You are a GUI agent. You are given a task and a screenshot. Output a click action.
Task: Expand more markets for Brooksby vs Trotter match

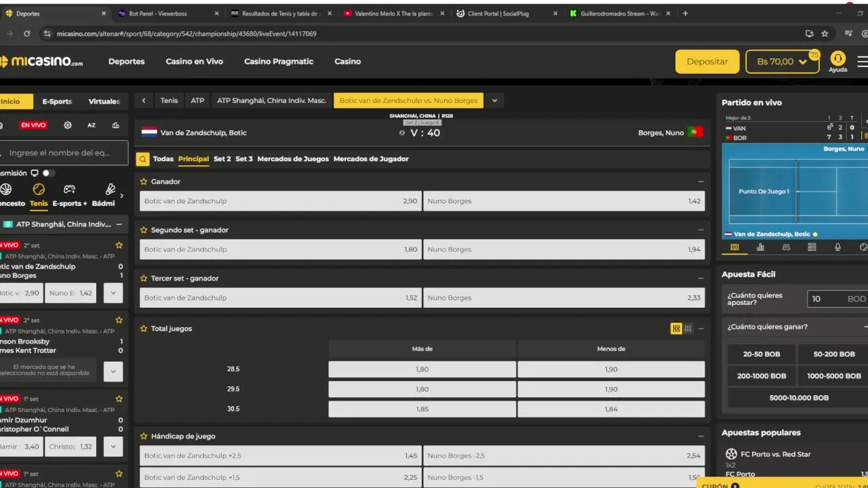click(x=113, y=371)
